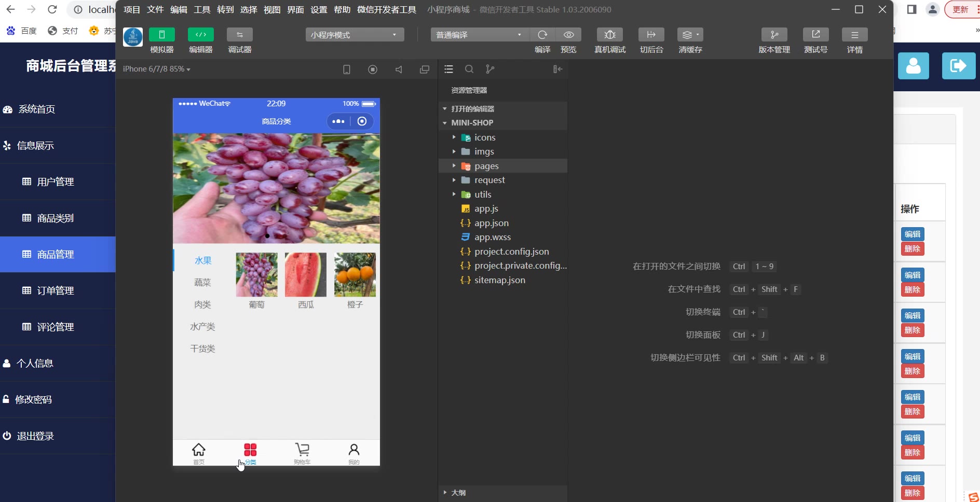Click the project avatar icon in the toolbar
Image resolution: width=980 pixels, height=502 pixels.
click(133, 37)
